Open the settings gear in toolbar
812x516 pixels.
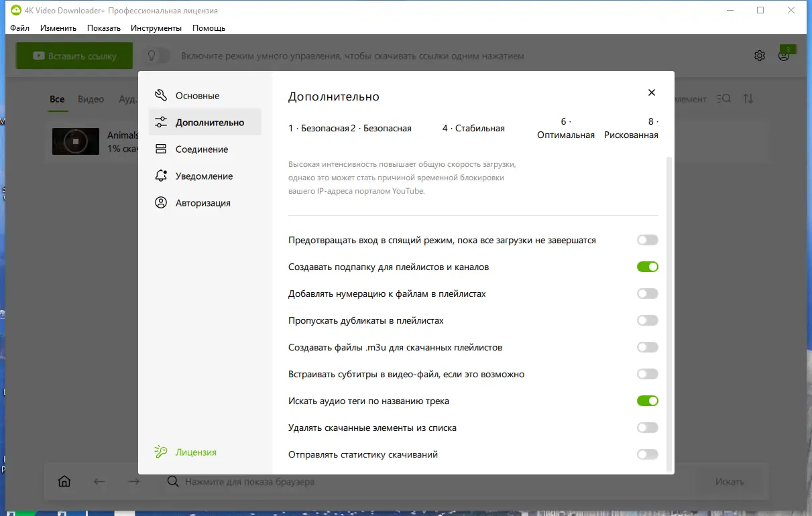(759, 56)
